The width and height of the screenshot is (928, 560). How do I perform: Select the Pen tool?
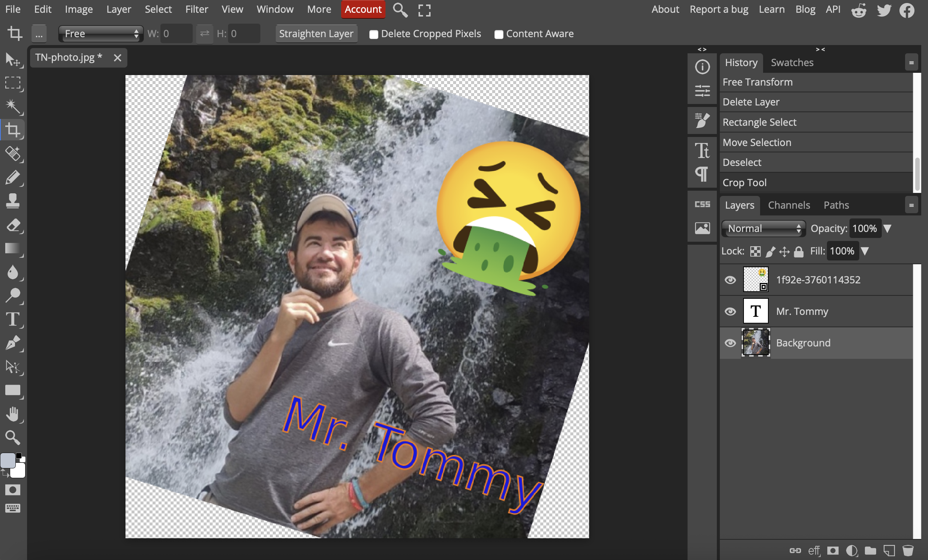(13, 342)
